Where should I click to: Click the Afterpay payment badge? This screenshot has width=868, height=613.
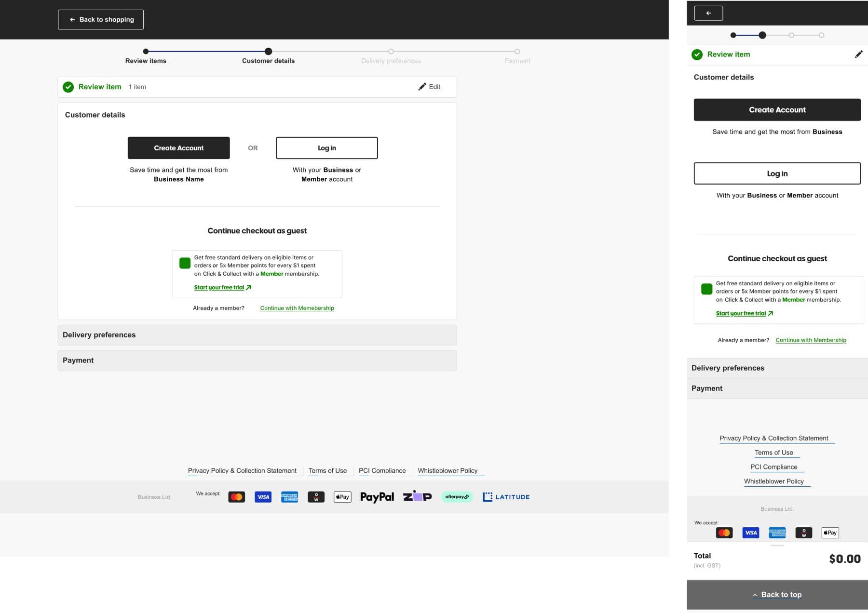457,497
